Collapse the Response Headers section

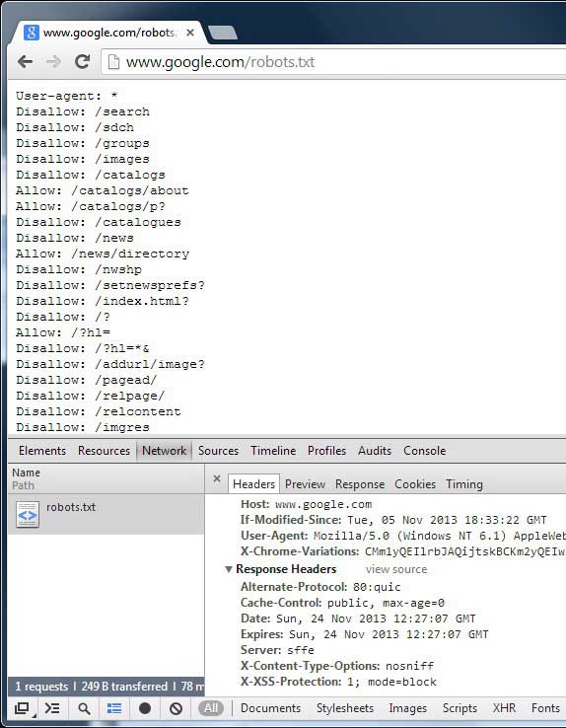point(228,569)
